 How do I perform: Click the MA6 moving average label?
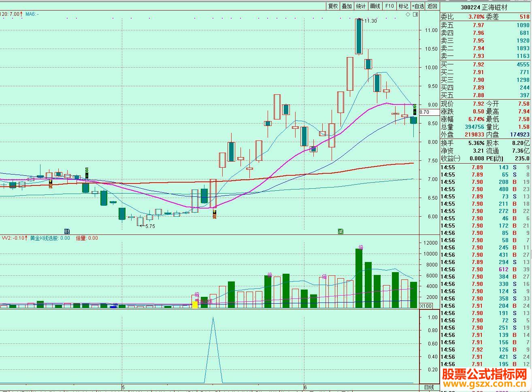pos(32,14)
